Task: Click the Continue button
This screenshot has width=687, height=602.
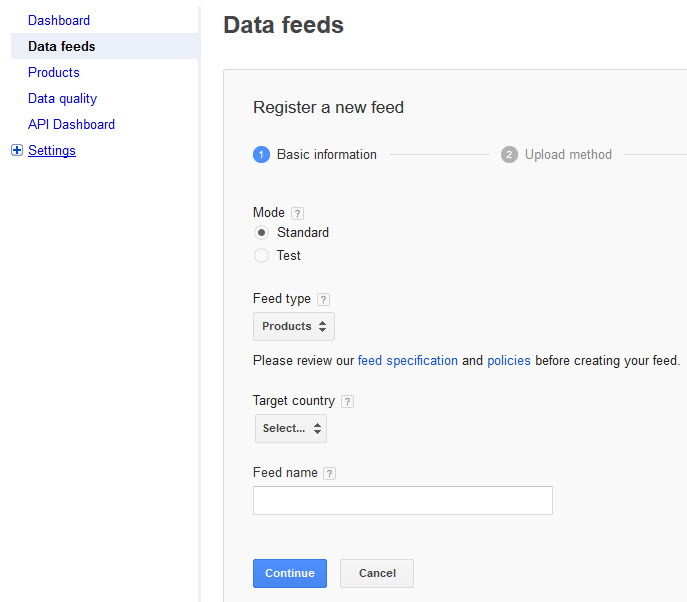Action: 290,573
